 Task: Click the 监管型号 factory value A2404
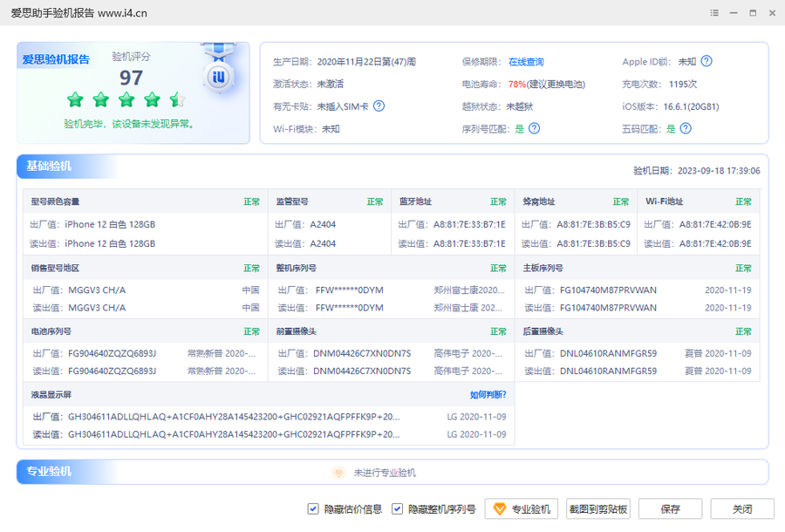click(323, 224)
